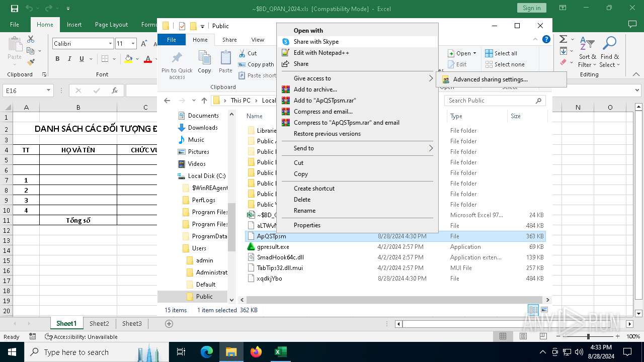Switch Explorer to details view icon
644x362 pixels.
click(533, 310)
